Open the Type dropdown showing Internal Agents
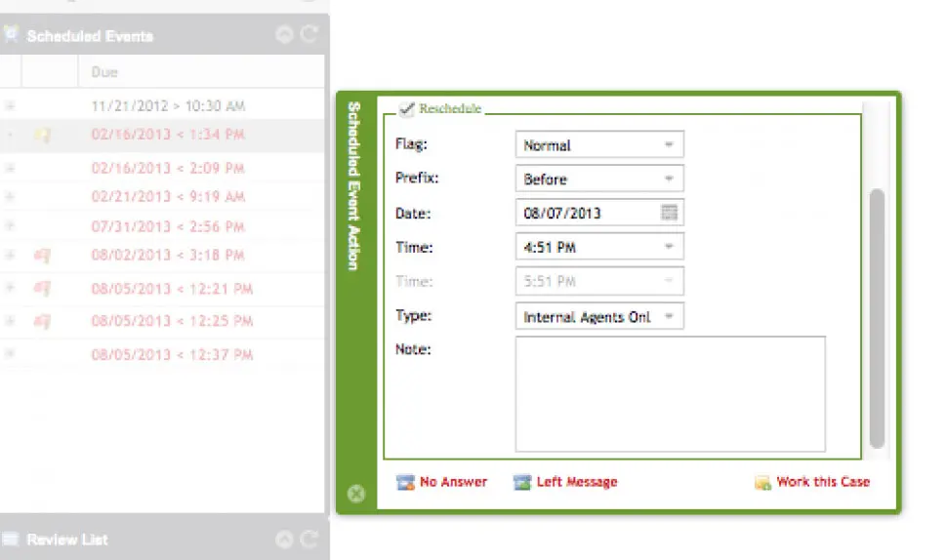The height and width of the screenshot is (560, 947). click(599, 316)
